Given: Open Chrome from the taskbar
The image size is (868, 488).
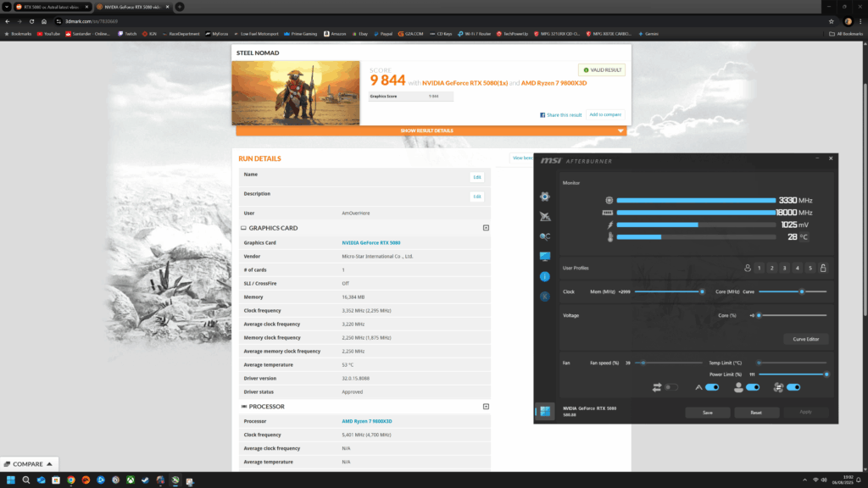Looking at the screenshot, I should click(71, 480).
